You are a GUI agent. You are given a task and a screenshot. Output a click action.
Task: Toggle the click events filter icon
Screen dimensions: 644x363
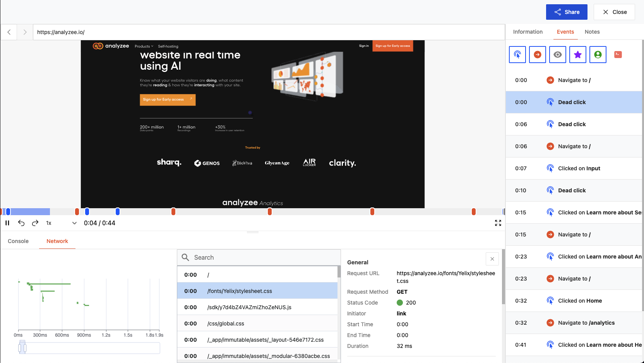point(517,55)
